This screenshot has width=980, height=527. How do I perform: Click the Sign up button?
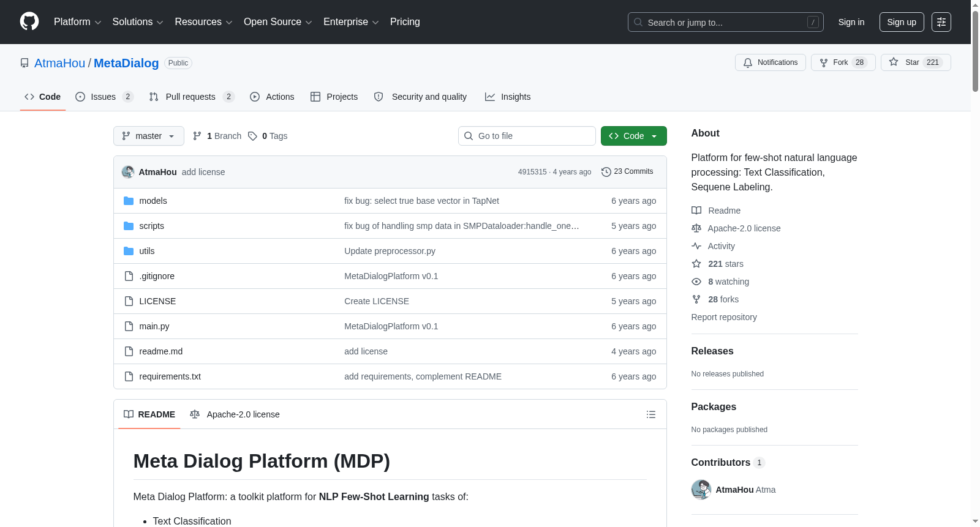tap(902, 22)
